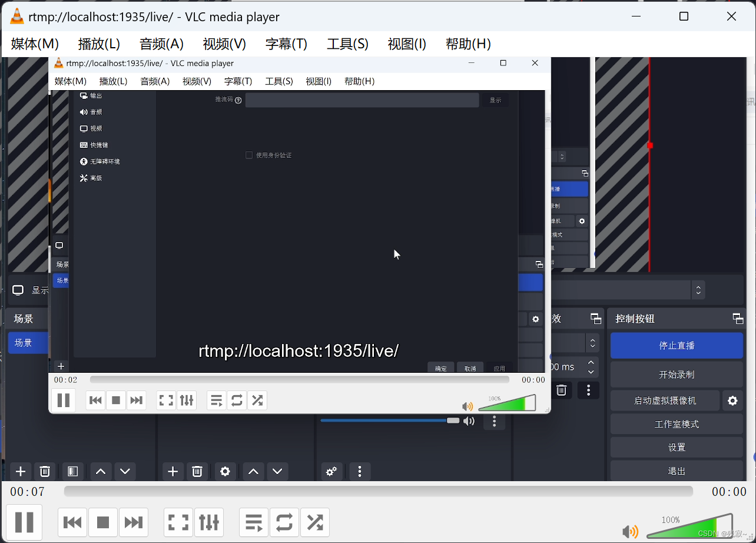756x543 pixels.
Task: Show the VLC playlist view
Action: (216, 400)
